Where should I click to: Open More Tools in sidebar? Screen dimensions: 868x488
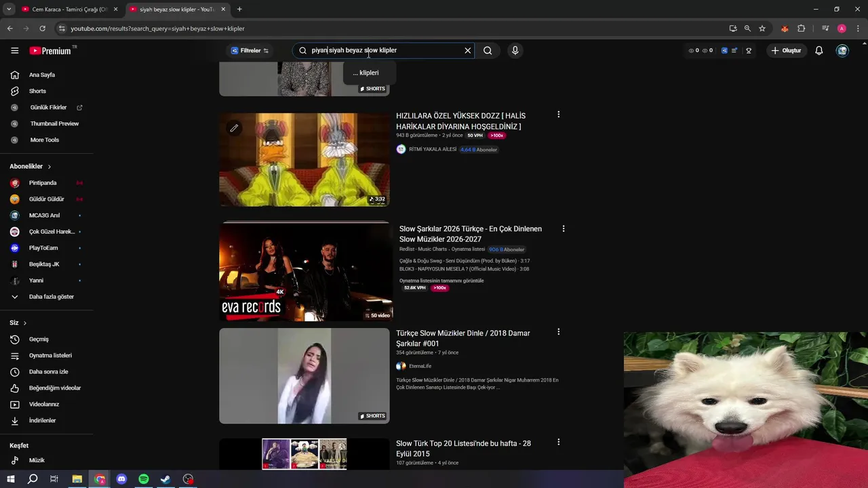tap(46, 140)
